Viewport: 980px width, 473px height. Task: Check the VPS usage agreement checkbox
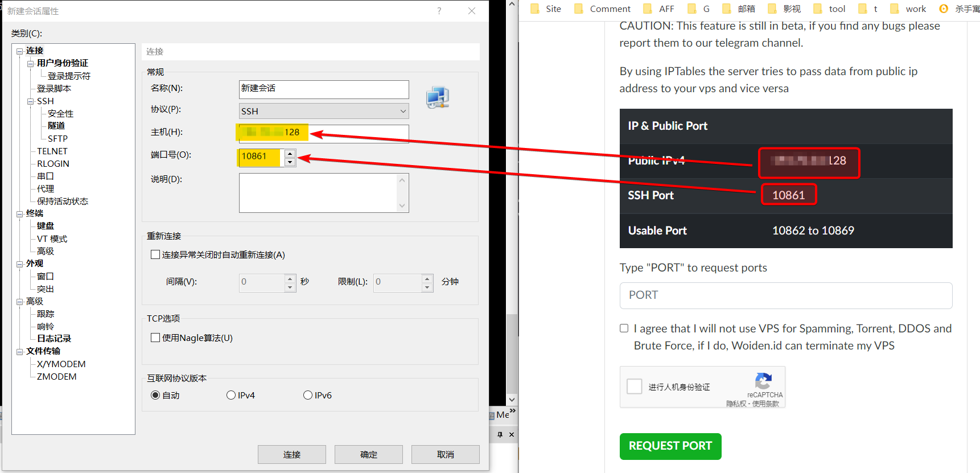pos(624,328)
